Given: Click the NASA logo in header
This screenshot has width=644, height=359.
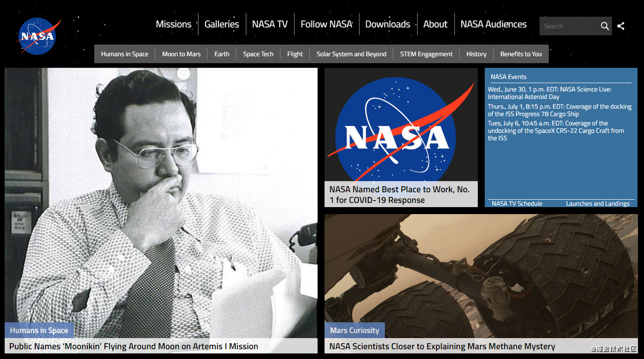Looking at the screenshot, I should tap(39, 36).
